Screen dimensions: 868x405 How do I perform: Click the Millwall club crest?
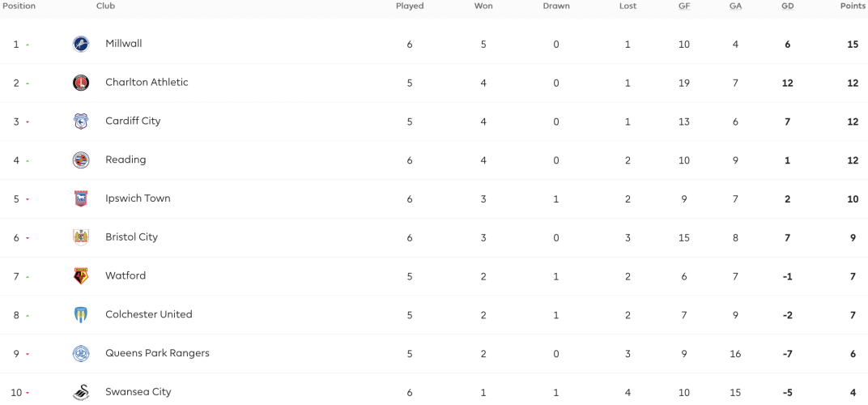[x=81, y=44]
